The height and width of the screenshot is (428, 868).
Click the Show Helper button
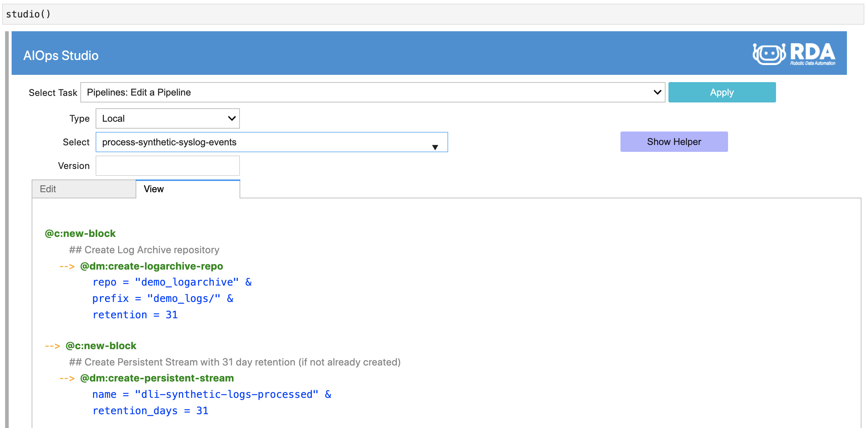[x=674, y=142]
